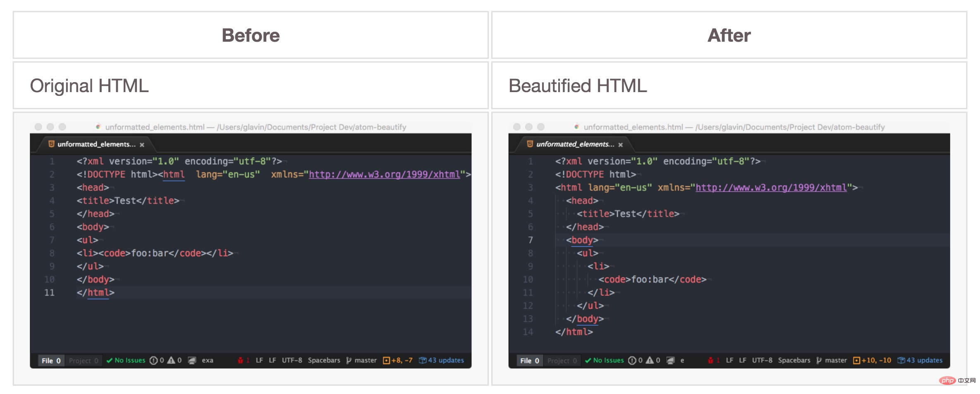Open Spacebars grammar selector in Beautified HTML editor

point(794,361)
